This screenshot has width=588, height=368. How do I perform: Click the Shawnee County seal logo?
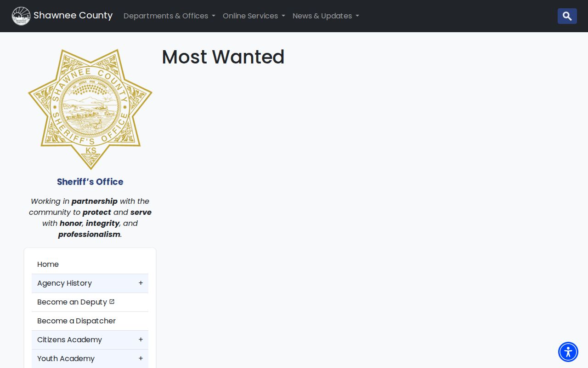[21, 16]
